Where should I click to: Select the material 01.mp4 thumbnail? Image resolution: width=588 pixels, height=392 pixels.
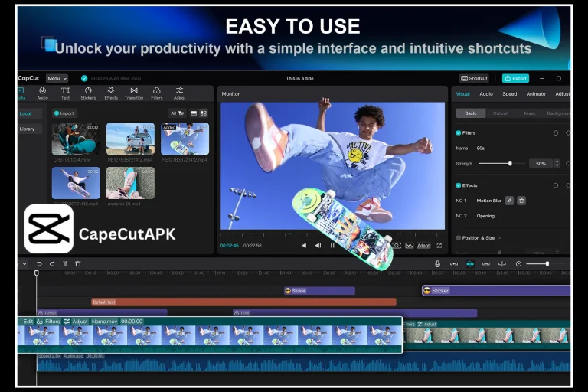click(x=130, y=183)
